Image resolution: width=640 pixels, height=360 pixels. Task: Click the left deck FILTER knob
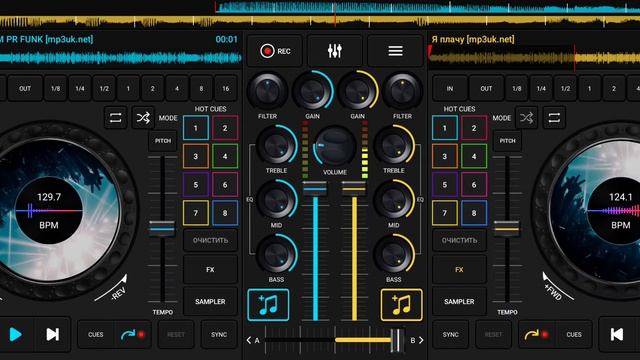pyautogui.click(x=267, y=91)
